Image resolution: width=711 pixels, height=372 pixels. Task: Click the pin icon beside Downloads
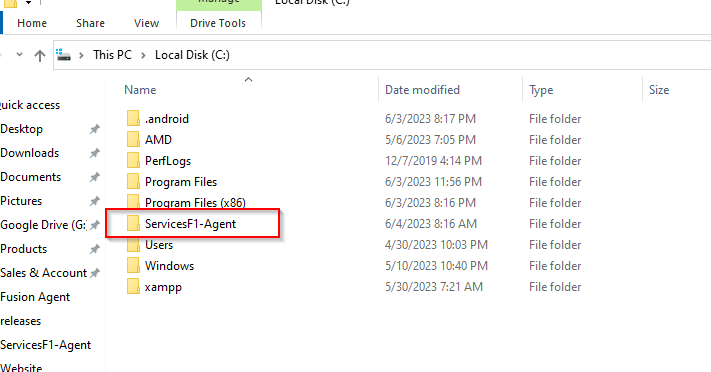click(x=94, y=153)
